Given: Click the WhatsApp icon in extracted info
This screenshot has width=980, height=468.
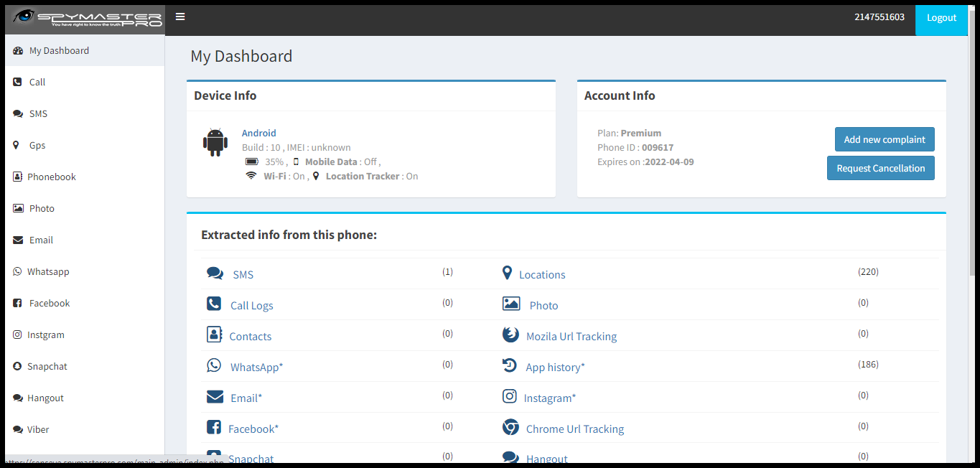Looking at the screenshot, I should pyautogui.click(x=214, y=365).
